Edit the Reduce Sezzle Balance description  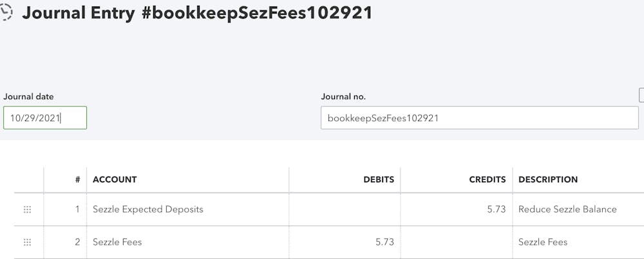(567, 209)
